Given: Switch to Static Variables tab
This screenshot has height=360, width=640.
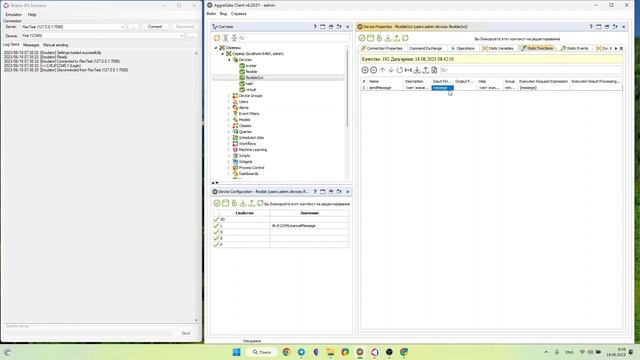Looking at the screenshot, I should coord(498,48).
